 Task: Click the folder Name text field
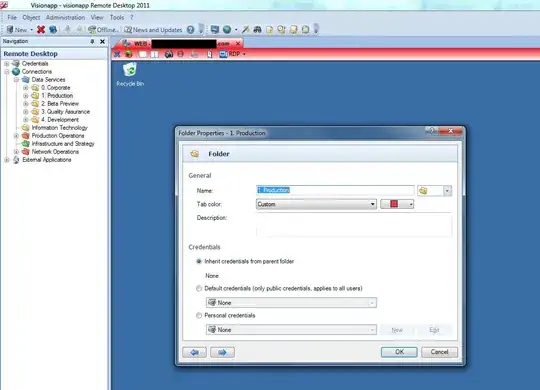click(335, 190)
